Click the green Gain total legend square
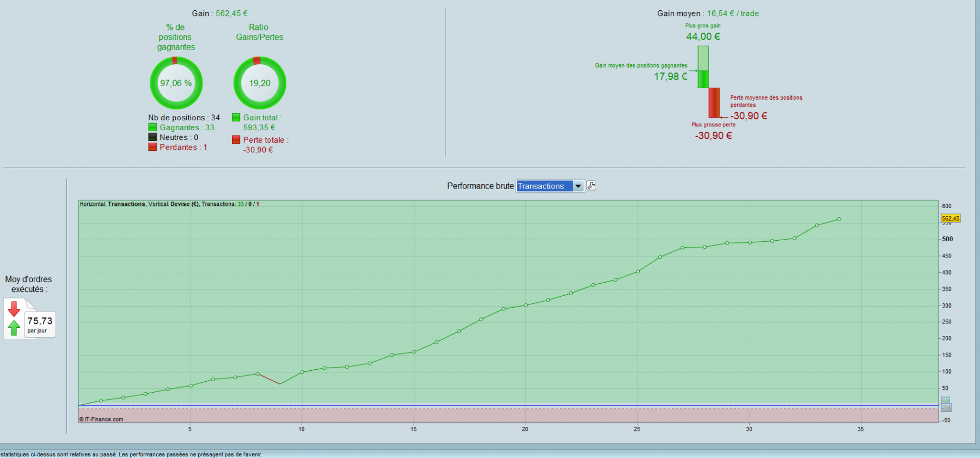 coord(236,118)
